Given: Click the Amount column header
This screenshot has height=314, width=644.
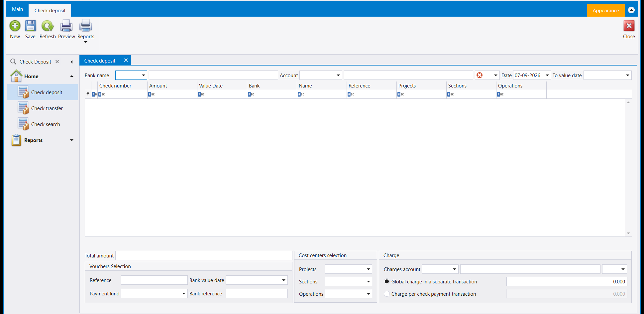Looking at the screenshot, I should pos(172,86).
